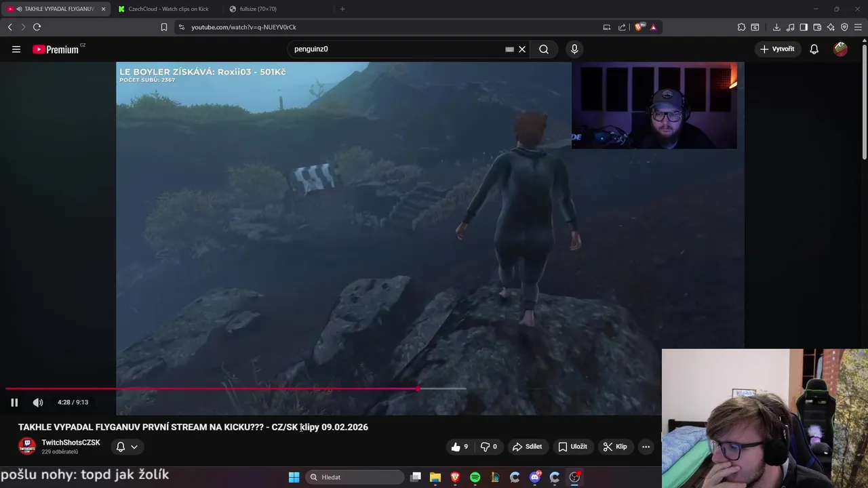Viewport: 868px width, 488px height.
Task: Click the 4:28 / 9:13 time display
Action: (73, 402)
